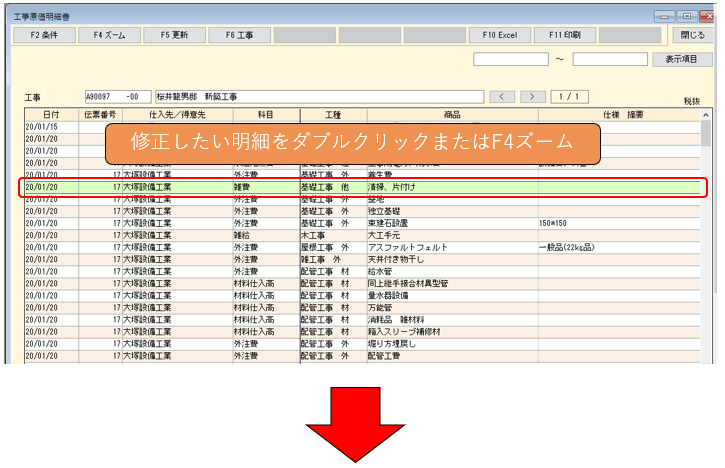The image size is (725, 468).
Task: Click the vertical scrollbar thumb
Action: coord(706,134)
